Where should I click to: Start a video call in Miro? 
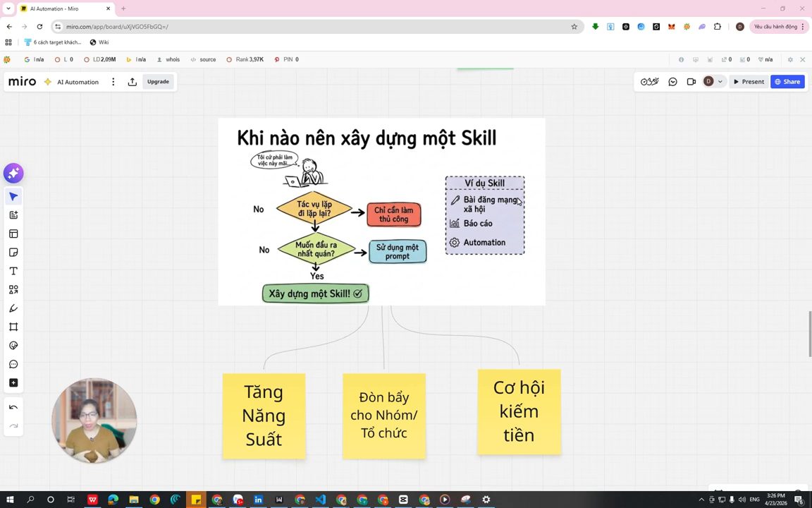[691, 82]
